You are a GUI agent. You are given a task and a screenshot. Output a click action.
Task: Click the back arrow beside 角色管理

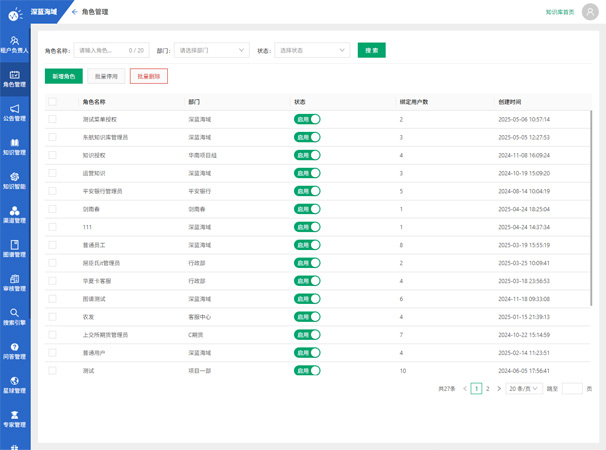[74, 12]
